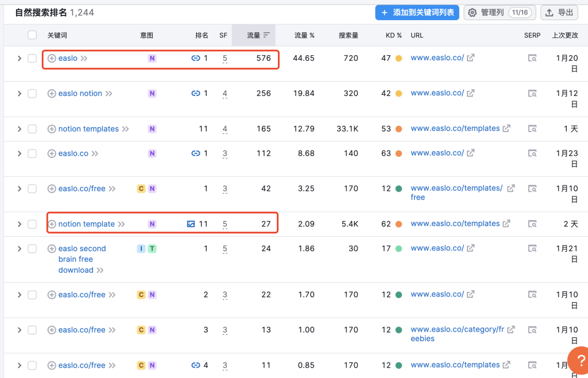
Task: Expand the easlo.co row chevron
Action: (x=20, y=153)
